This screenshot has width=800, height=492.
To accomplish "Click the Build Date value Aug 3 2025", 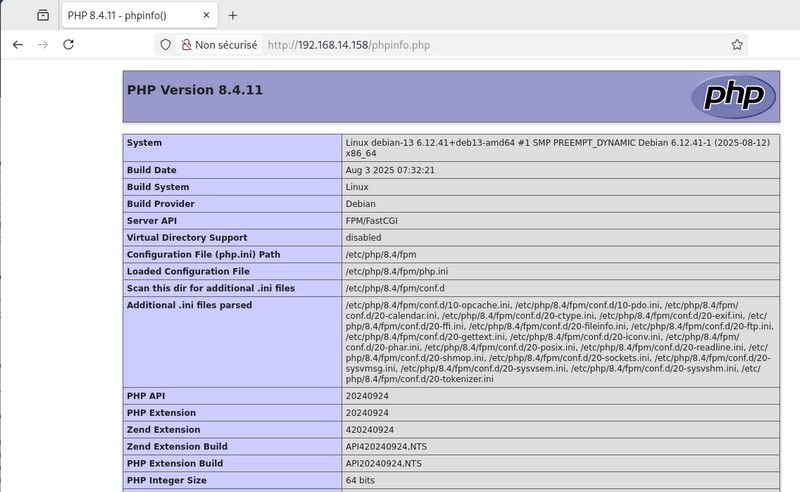I will pyautogui.click(x=389, y=170).
